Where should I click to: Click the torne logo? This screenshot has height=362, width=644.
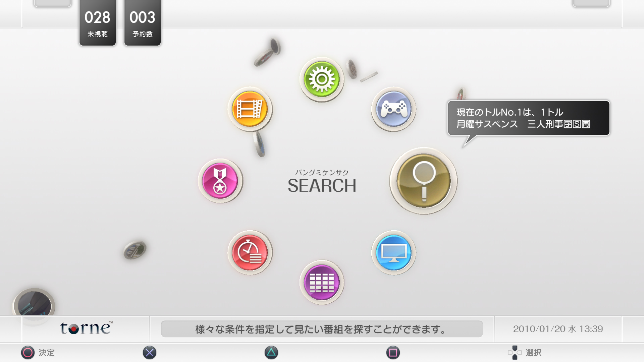(x=86, y=328)
